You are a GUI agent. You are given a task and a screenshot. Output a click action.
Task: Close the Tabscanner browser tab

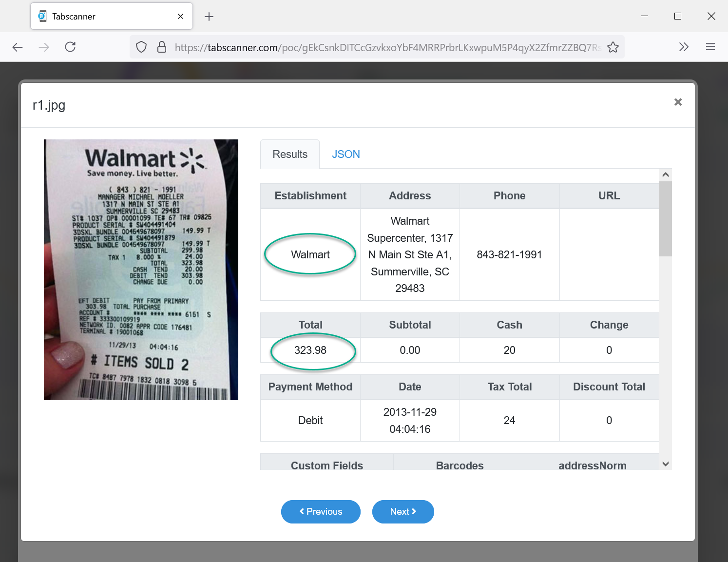point(180,17)
